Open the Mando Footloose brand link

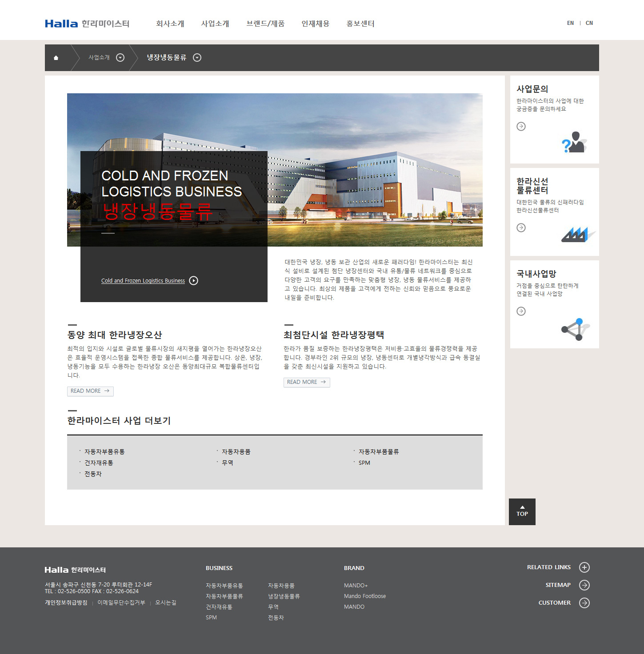click(364, 596)
